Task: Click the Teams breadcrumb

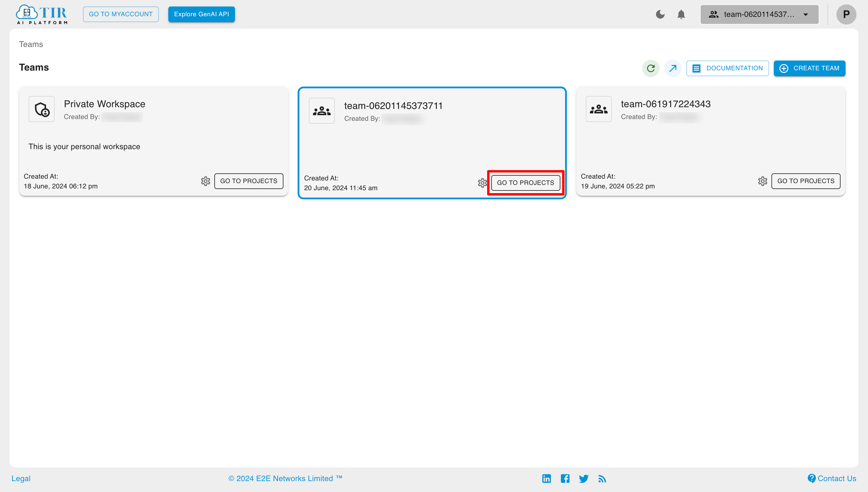Action: [31, 44]
